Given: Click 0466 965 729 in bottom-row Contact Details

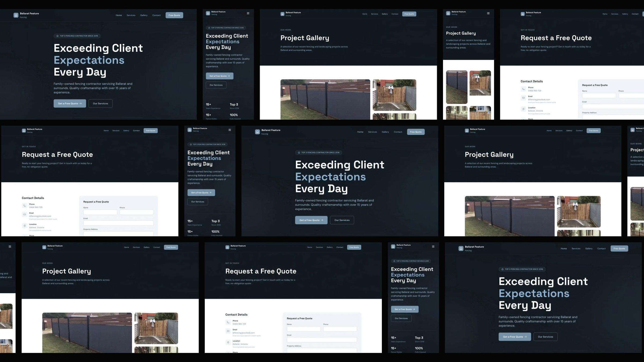Looking at the screenshot, I should pyautogui.click(x=239, y=324).
